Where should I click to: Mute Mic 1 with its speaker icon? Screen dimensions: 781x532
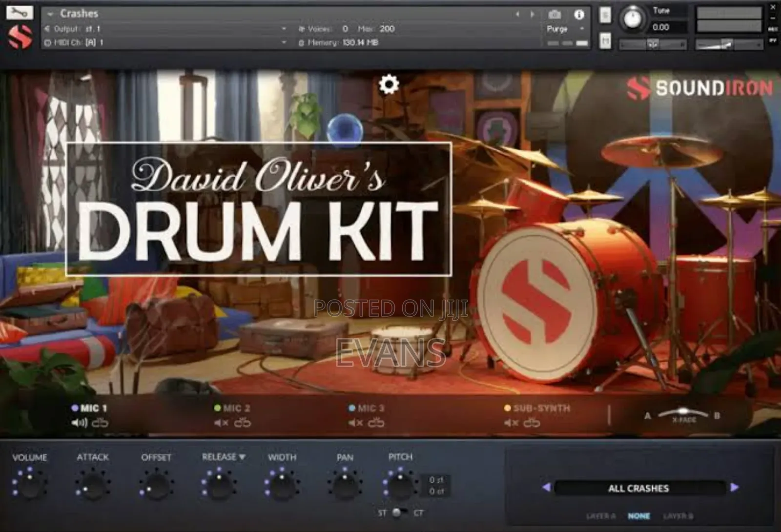(79, 423)
